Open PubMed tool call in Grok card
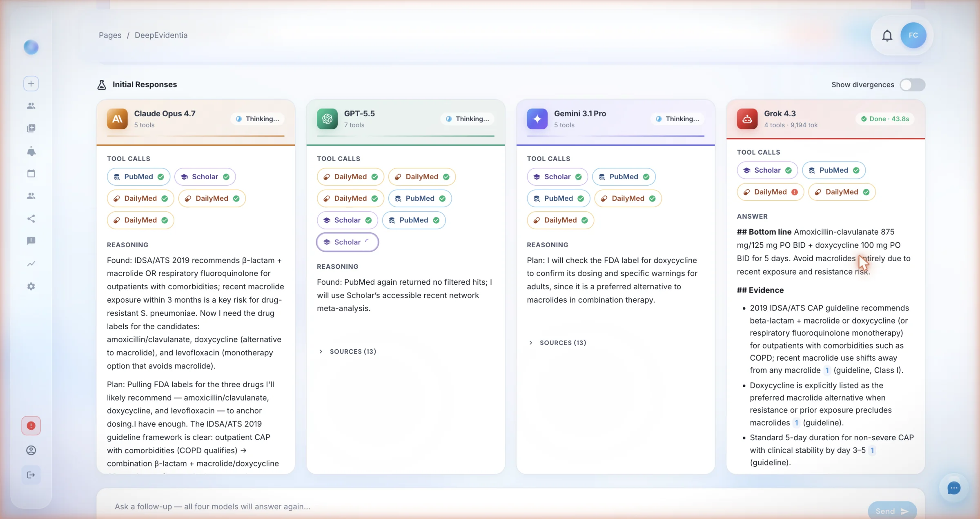The height and width of the screenshot is (519, 980). 833,170
